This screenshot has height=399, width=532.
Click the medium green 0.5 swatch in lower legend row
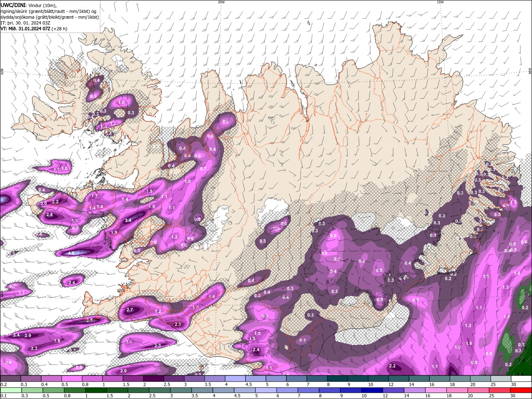[53, 390]
